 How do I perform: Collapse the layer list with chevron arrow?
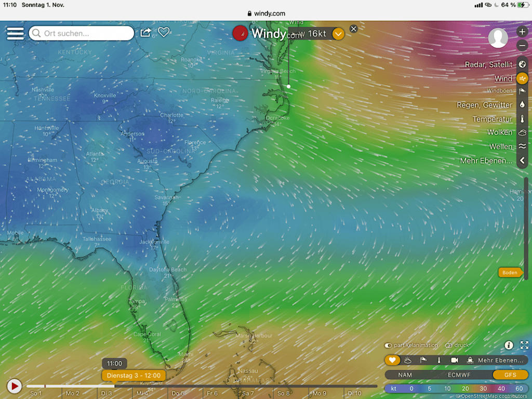point(522,161)
